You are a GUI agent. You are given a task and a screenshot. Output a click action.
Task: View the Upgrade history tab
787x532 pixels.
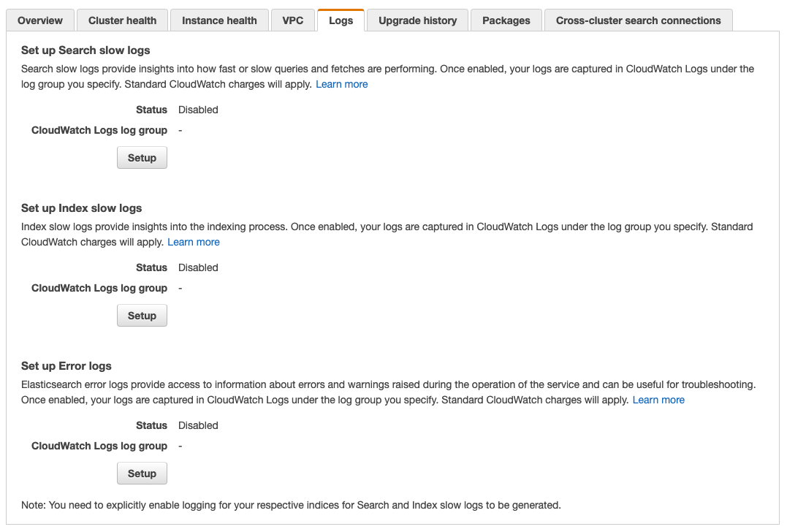pyautogui.click(x=417, y=20)
